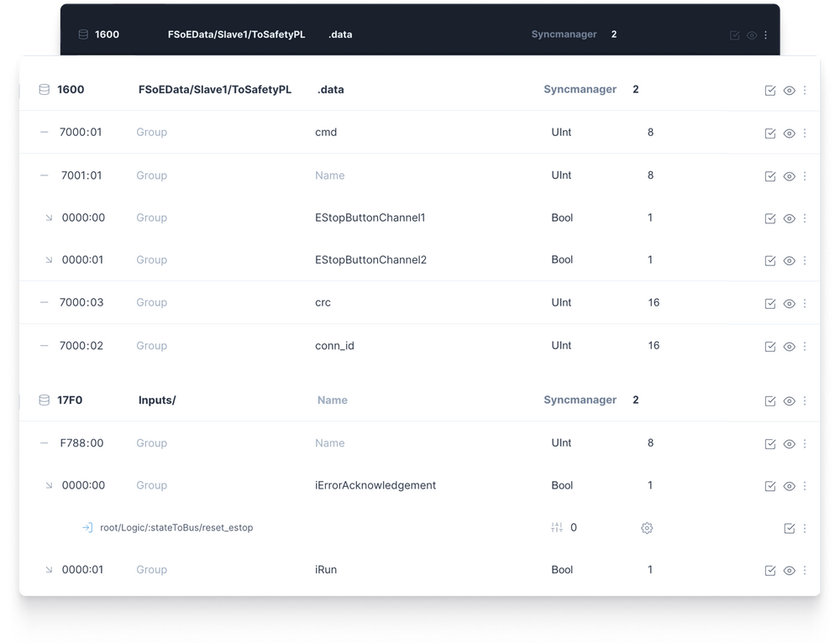Collapse the 7000:01 cmd entry
840x643 pixels.
44,133
